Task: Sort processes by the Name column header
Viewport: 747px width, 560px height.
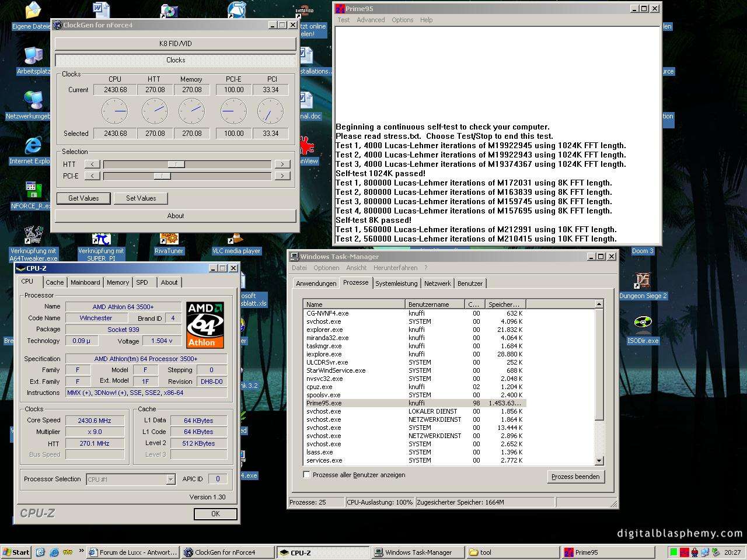Action: coord(354,304)
